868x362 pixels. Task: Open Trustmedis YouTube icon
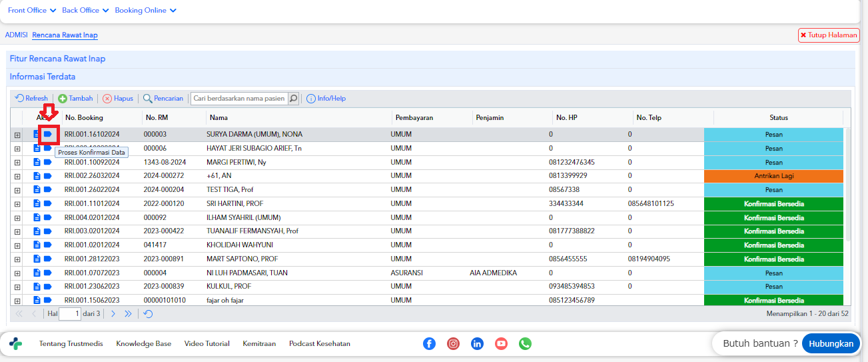click(x=501, y=343)
